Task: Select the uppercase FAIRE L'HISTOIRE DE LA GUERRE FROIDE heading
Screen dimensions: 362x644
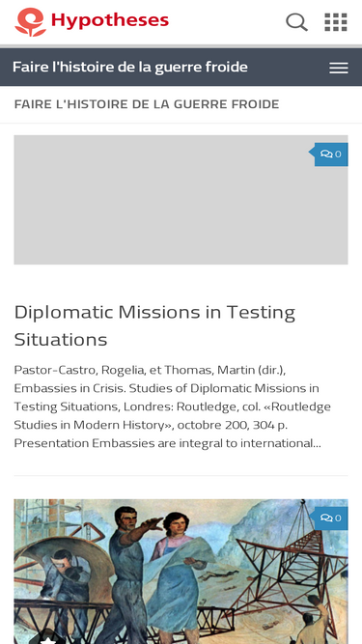Action: [x=147, y=104]
